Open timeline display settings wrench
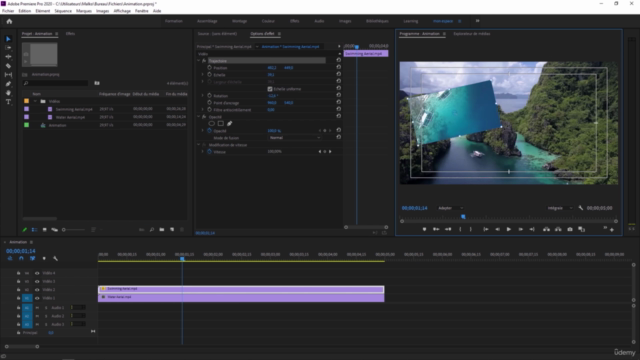This screenshot has width=640, height=360. (x=56, y=258)
